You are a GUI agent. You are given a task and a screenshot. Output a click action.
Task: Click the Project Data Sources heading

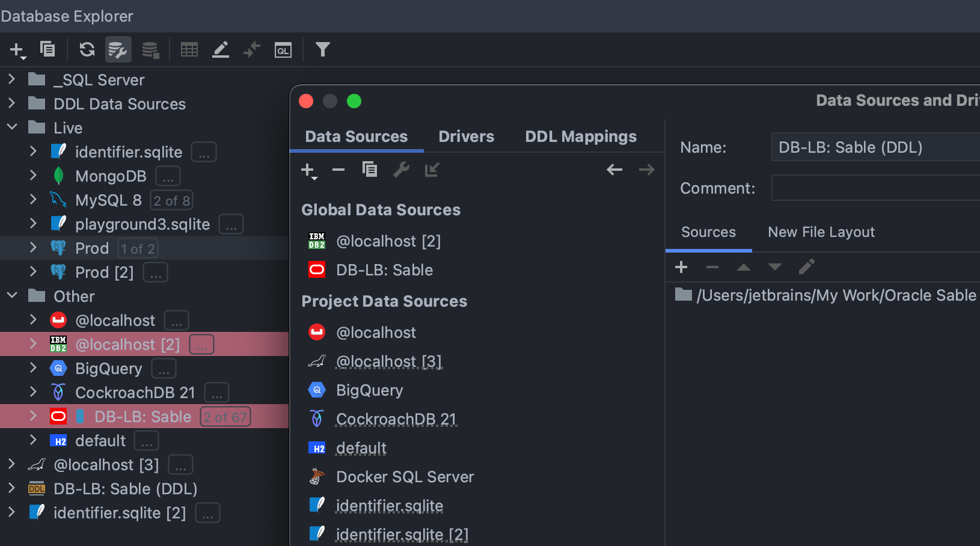(x=384, y=301)
